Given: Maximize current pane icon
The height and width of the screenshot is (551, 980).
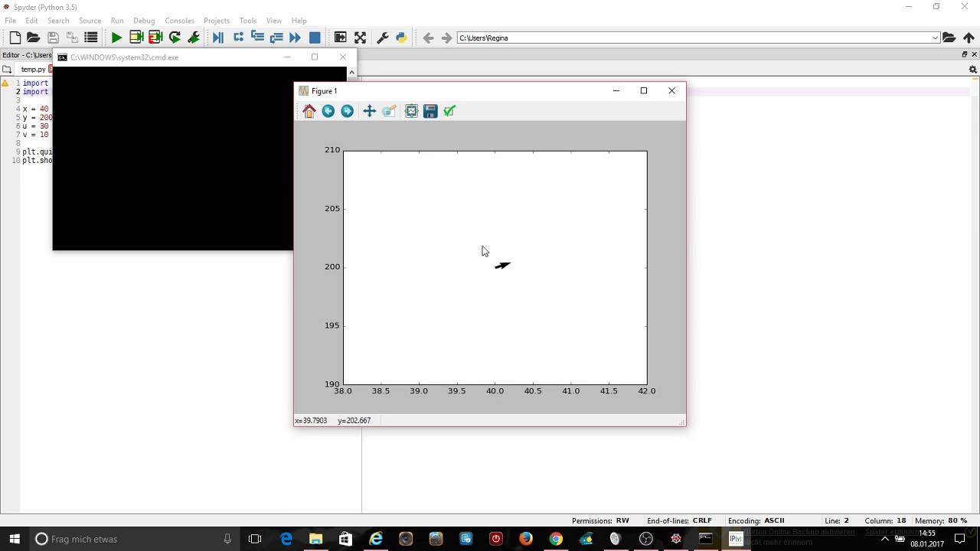Looking at the screenshot, I should (x=341, y=37).
